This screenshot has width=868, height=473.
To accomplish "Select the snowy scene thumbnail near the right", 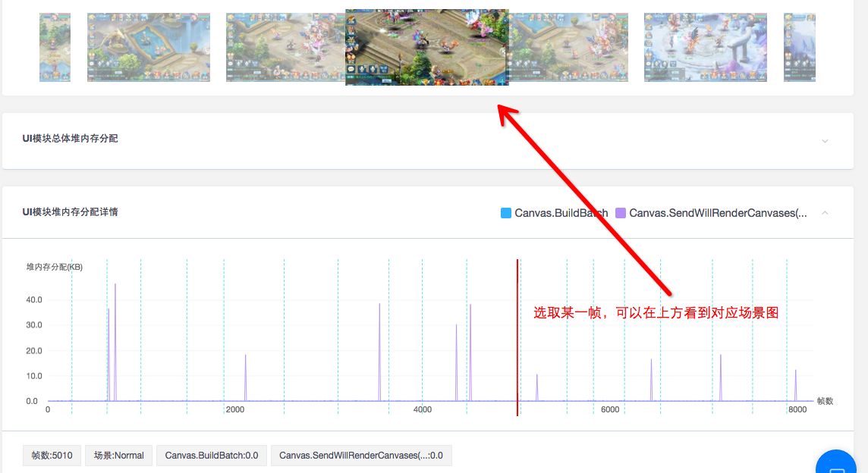I will pos(705,47).
